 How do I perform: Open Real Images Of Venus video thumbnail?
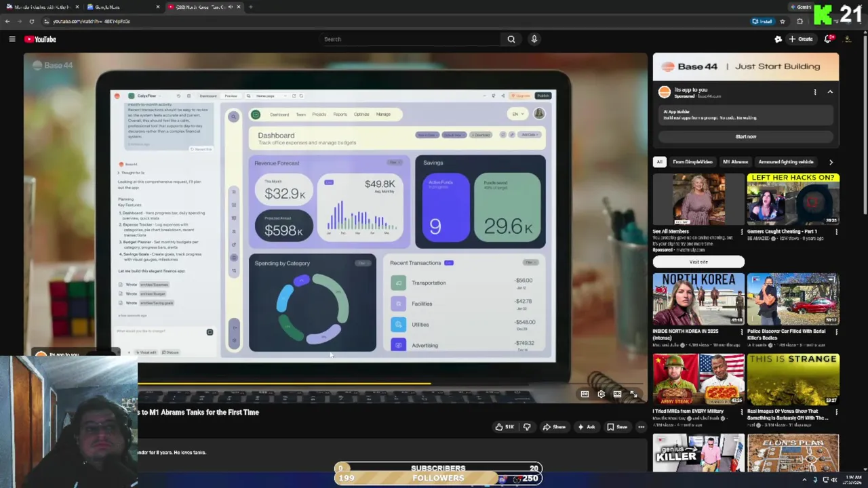coord(793,379)
